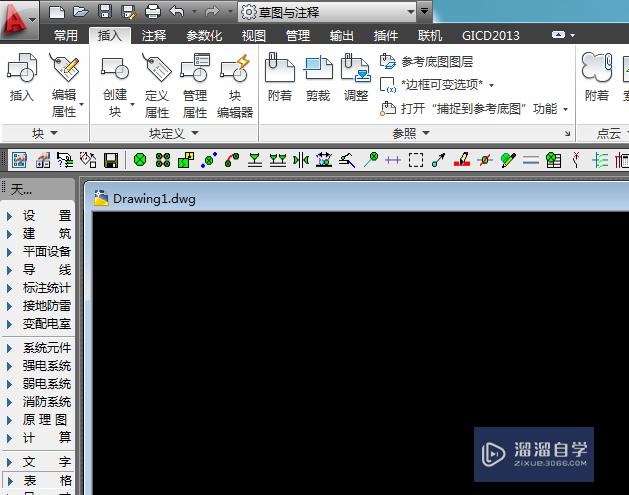Select the Drawing1.dwg document title
629x495 pixels.
coord(154,199)
